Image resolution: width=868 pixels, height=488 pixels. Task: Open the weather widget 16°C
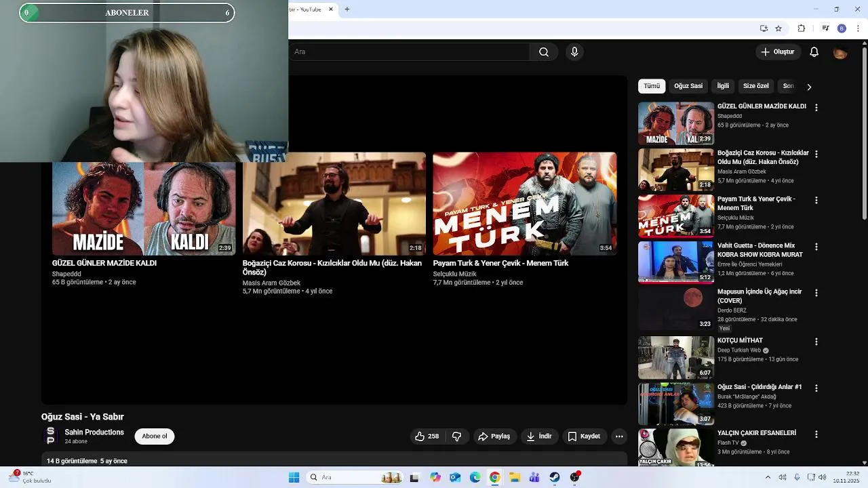(x=31, y=477)
